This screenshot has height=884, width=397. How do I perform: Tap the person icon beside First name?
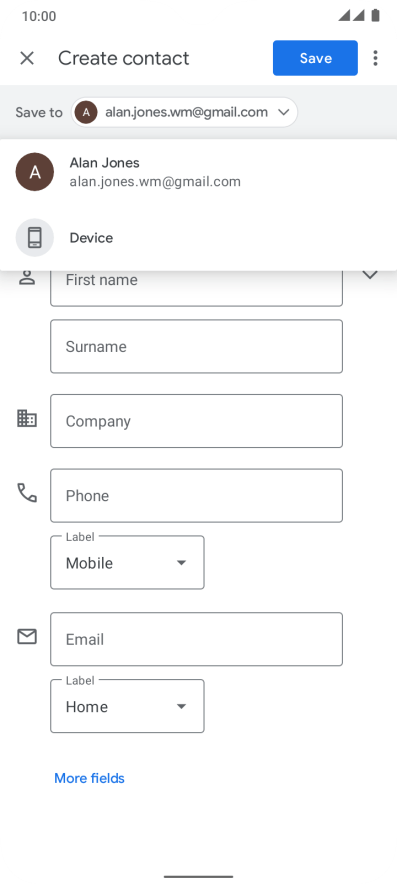(27, 278)
